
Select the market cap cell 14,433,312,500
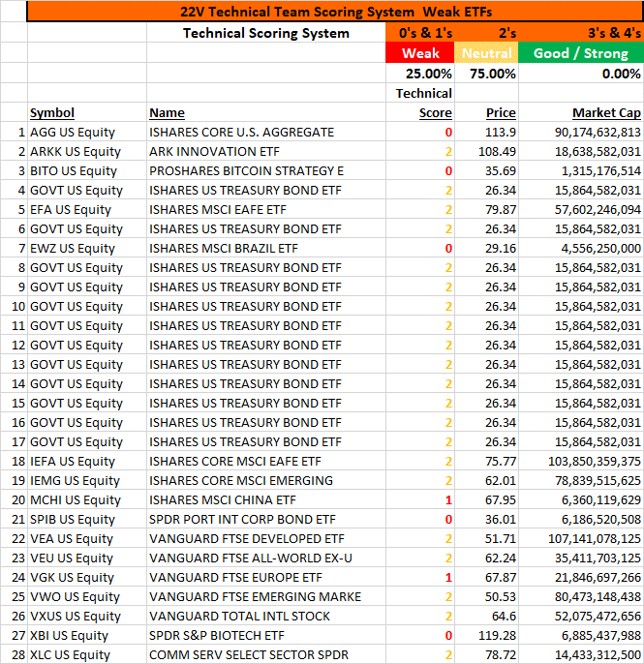[x=581, y=654]
